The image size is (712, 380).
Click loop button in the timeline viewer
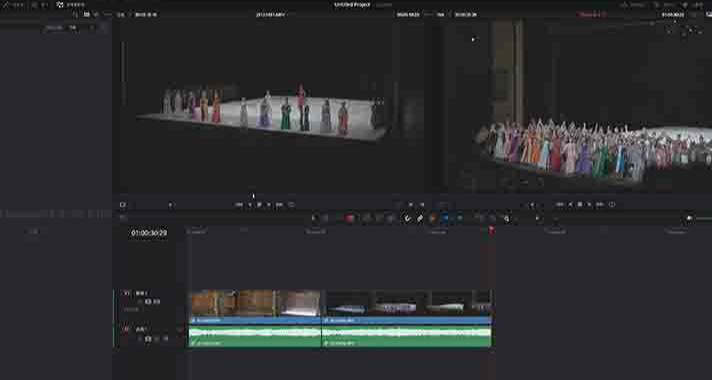pyautogui.click(x=612, y=205)
